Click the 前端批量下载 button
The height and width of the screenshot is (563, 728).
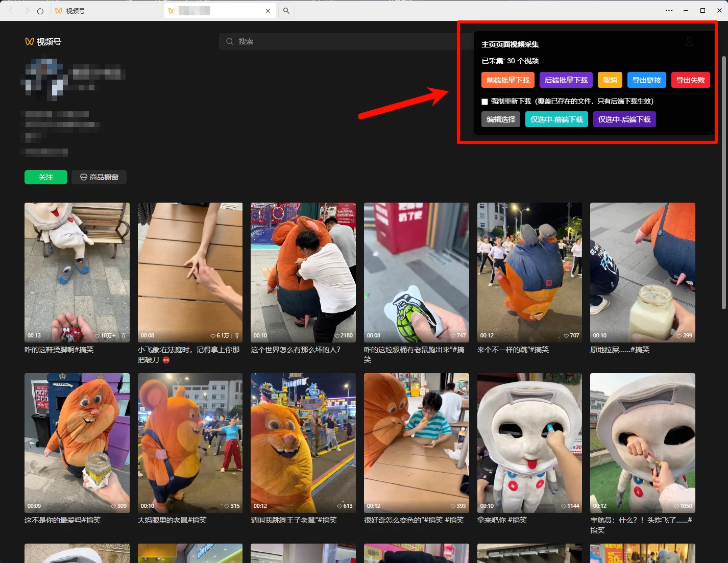pos(507,80)
